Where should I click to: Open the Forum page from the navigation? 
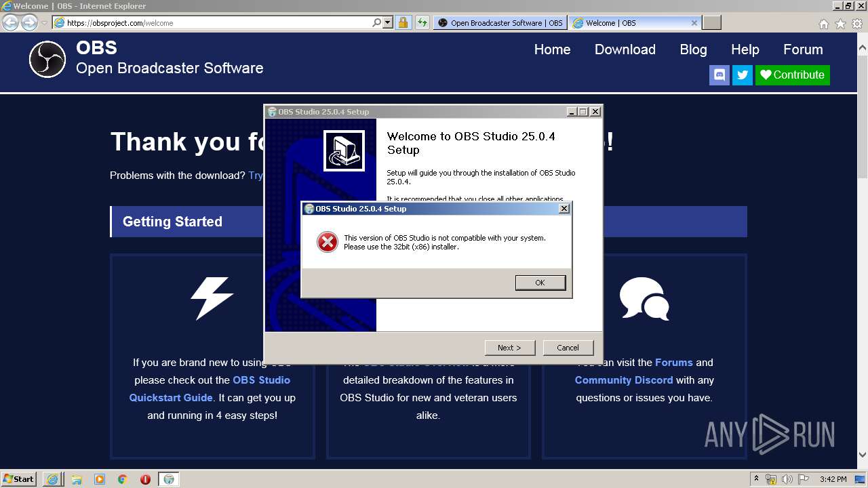803,49
